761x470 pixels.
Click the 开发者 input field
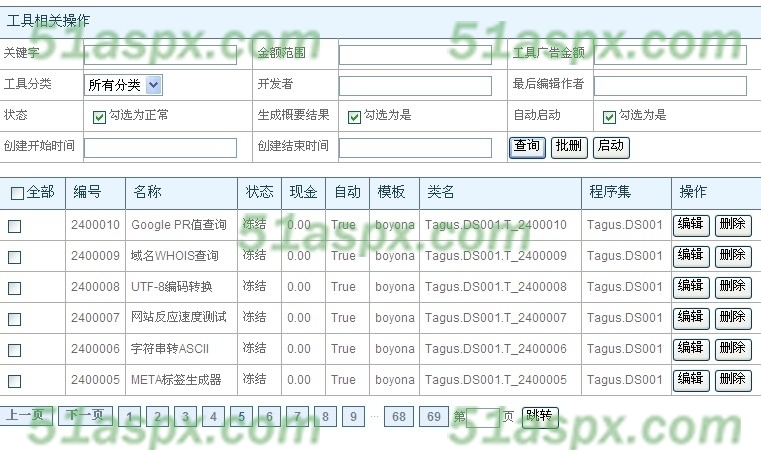tap(415, 86)
